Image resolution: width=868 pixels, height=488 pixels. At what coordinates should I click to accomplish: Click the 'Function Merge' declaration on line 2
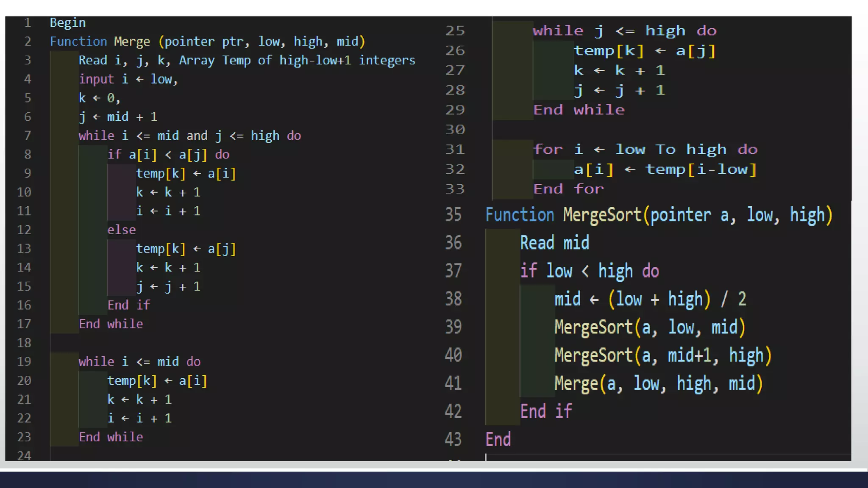(x=207, y=42)
